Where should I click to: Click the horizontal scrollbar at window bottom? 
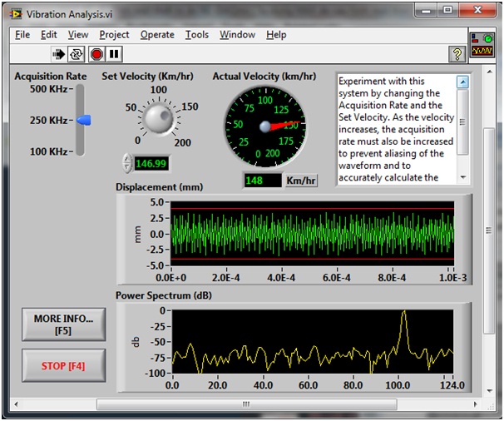[245, 404]
